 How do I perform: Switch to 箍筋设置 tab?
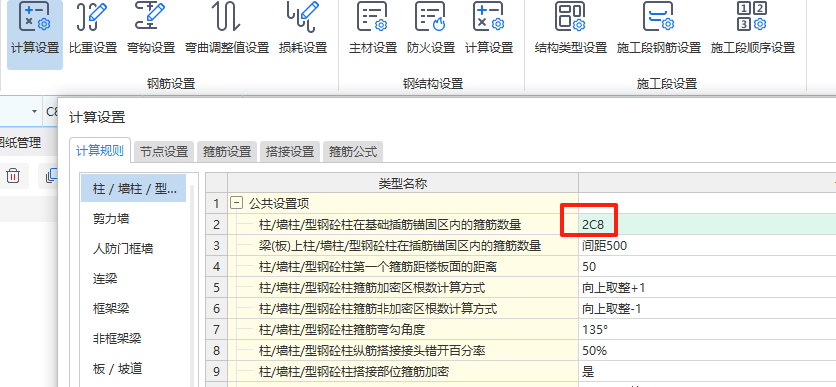coord(227,152)
